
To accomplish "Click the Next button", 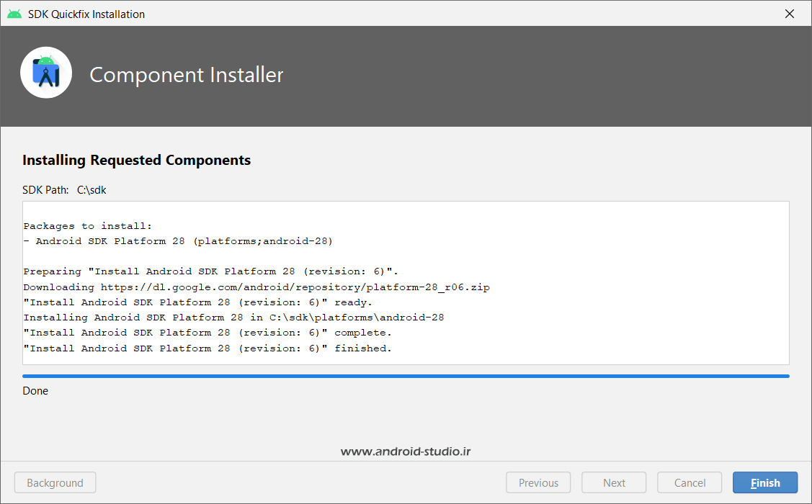I will [x=614, y=483].
